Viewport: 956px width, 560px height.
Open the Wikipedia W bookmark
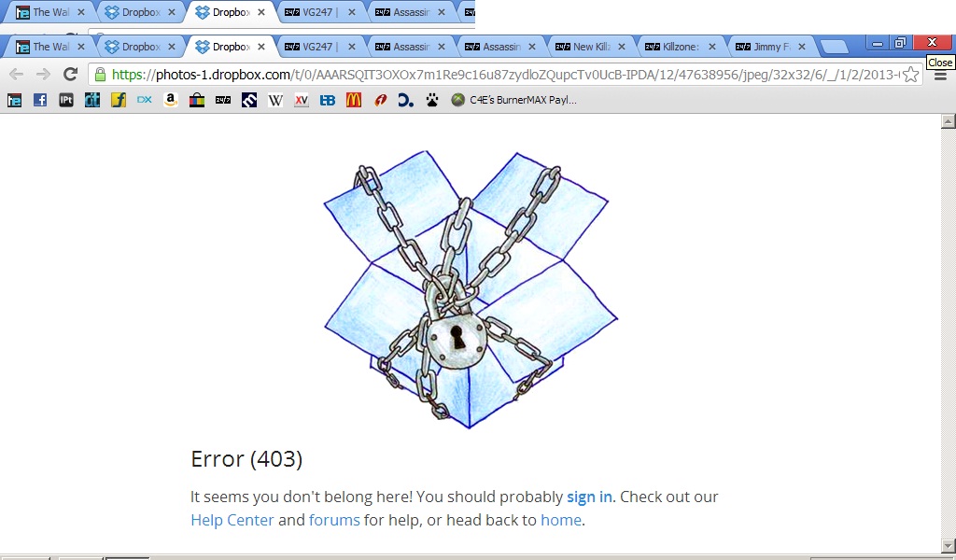[275, 100]
